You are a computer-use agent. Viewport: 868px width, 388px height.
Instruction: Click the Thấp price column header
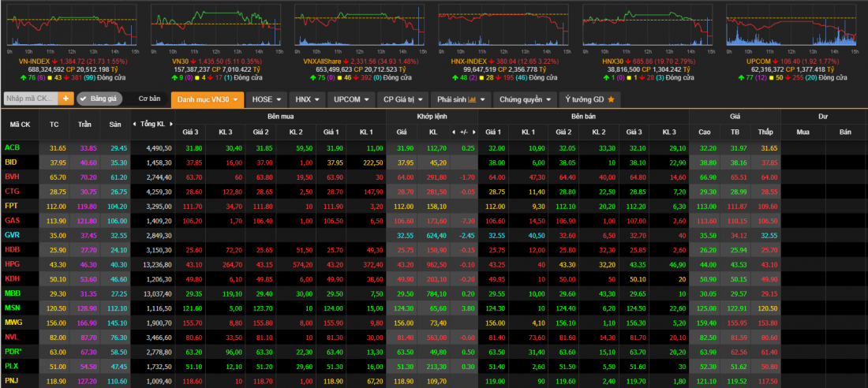(765, 132)
